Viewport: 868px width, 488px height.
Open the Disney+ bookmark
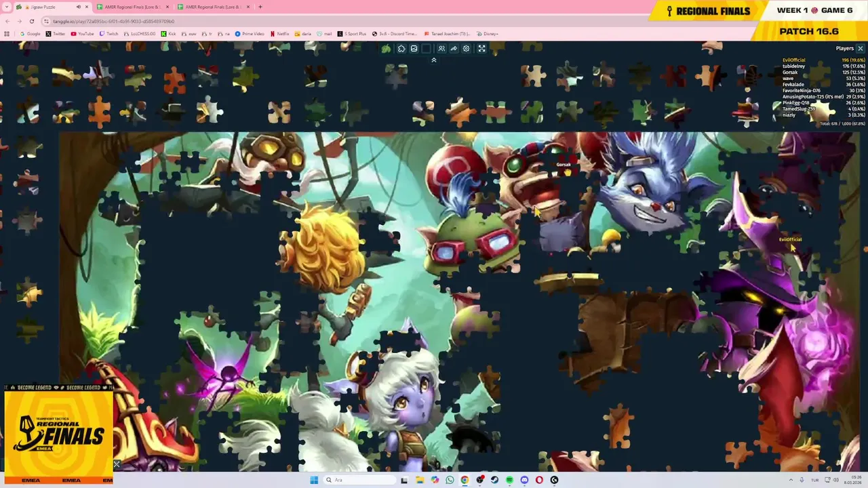point(488,34)
